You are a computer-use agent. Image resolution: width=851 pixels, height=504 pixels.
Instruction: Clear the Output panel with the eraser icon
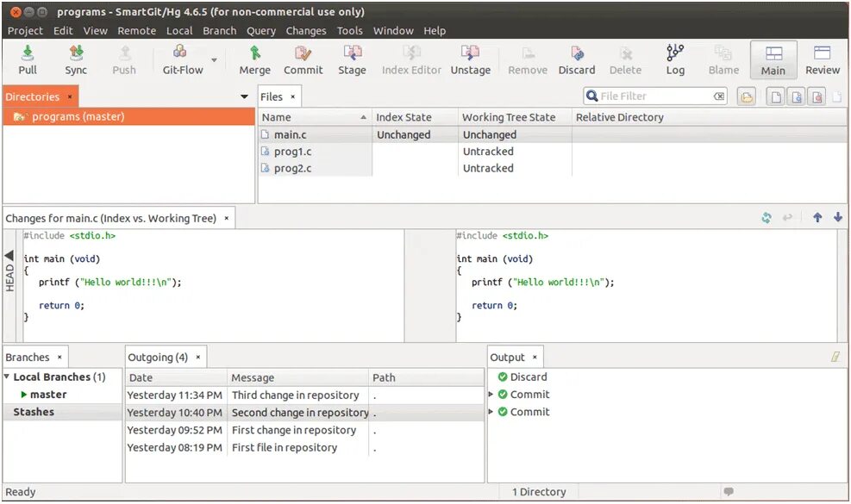(x=835, y=357)
